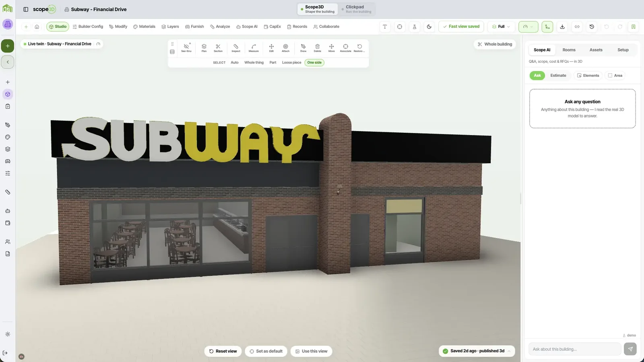This screenshot has height=362, width=644.
Task: Toggle the sidebar panel icon
Action: [26, 9]
